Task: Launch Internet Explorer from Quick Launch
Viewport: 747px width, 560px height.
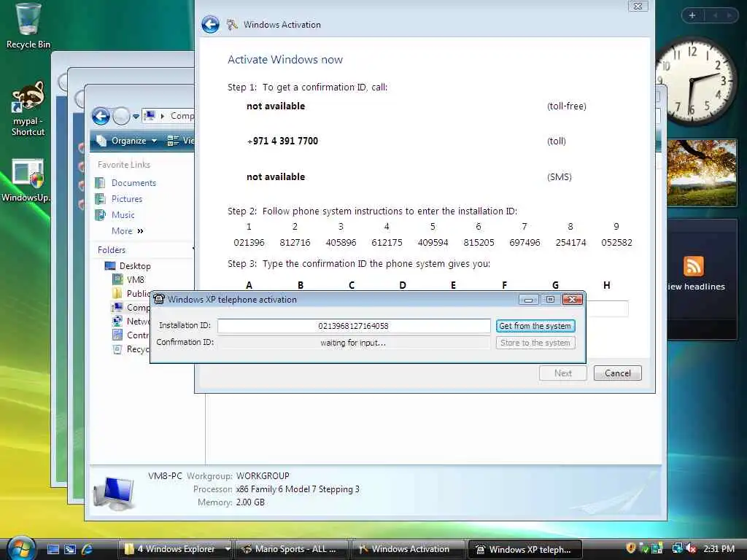Action: tap(87, 549)
